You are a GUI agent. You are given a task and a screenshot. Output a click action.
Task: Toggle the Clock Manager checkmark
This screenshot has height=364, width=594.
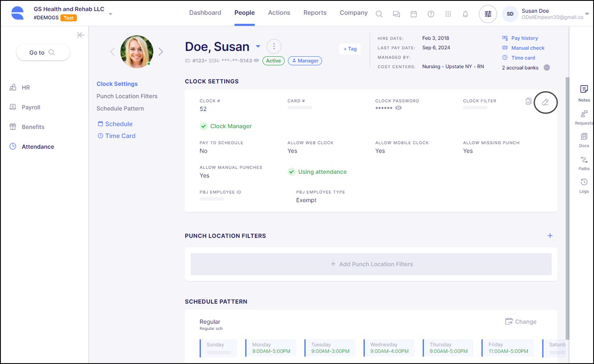coord(203,126)
